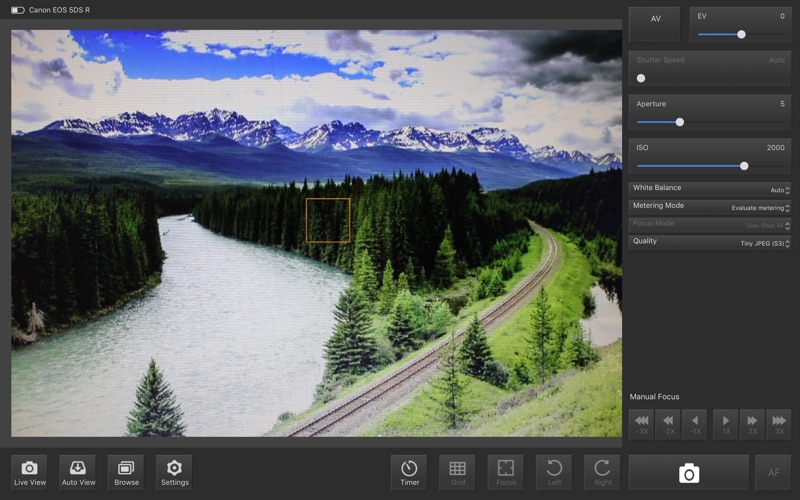Move focus farther by 2X
The width and height of the screenshot is (800, 500).
pos(752,424)
